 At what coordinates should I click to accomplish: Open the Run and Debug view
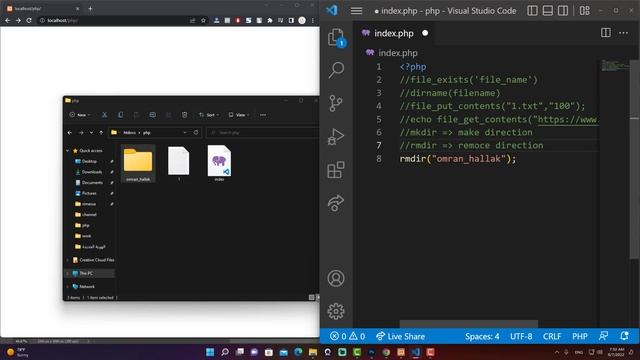point(336,137)
